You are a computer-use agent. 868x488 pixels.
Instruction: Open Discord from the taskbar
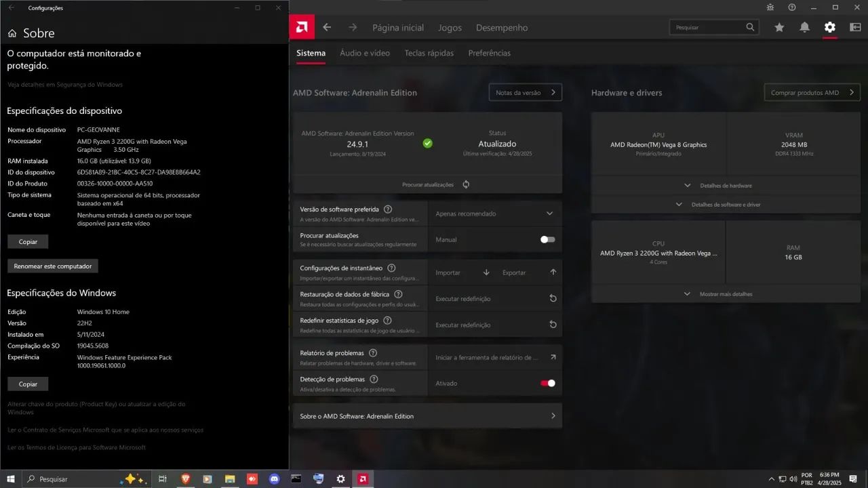274,479
